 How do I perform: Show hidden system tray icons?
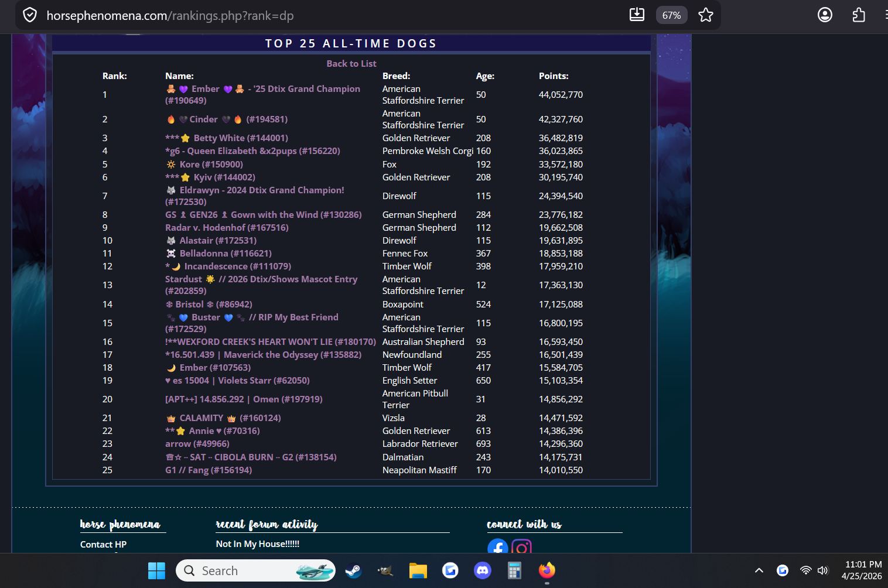coord(759,570)
